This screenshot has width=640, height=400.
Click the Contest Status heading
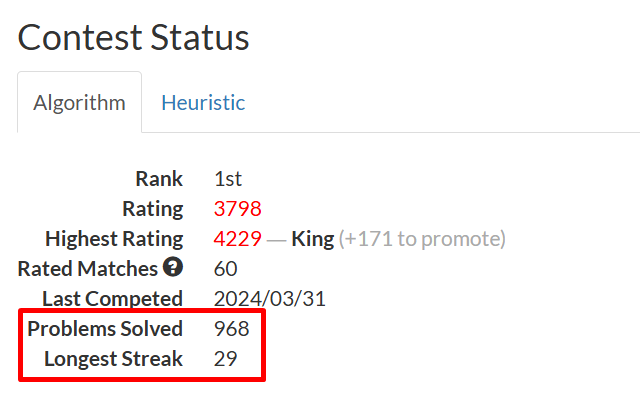coord(133,38)
